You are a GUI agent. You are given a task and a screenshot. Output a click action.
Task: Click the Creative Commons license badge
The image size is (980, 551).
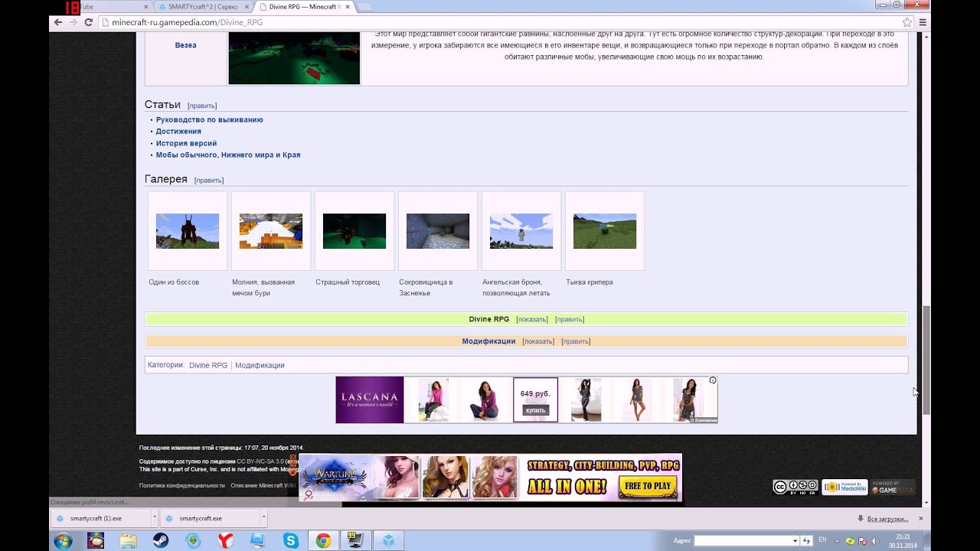pos(795,487)
